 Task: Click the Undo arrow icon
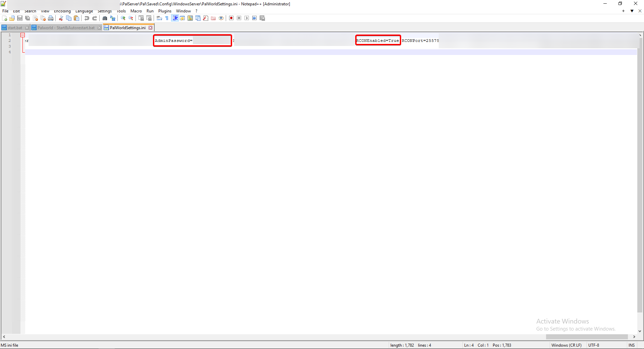(x=87, y=18)
